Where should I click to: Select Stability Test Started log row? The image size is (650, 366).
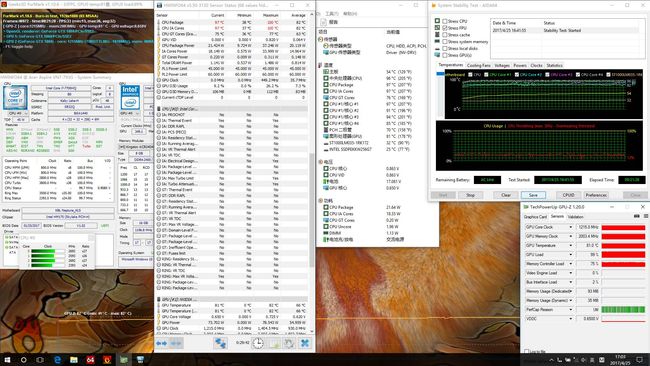pyautogui.click(x=565, y=30)
